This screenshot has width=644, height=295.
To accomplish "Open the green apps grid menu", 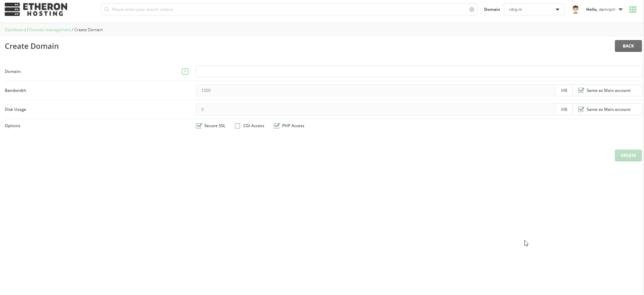I will pyautogui.click(x=632, y=9).
